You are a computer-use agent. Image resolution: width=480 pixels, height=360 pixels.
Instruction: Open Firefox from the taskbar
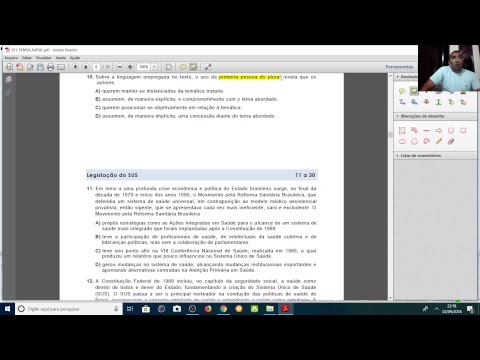208,309
